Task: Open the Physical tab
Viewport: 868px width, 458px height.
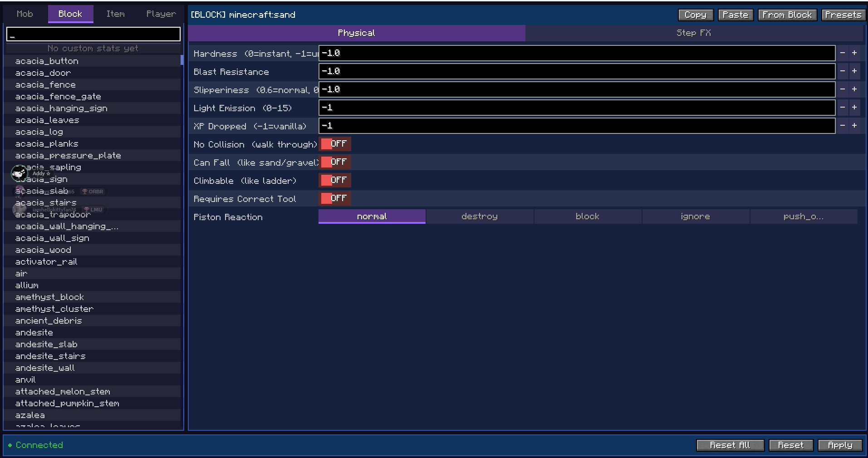Action: (357, 33)
